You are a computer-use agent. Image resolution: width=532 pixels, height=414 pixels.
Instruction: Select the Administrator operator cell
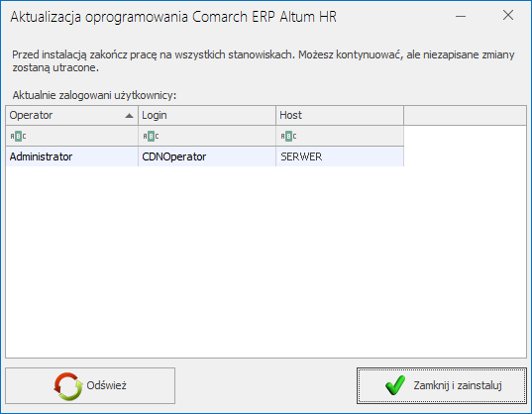click(x=72, y=156)
